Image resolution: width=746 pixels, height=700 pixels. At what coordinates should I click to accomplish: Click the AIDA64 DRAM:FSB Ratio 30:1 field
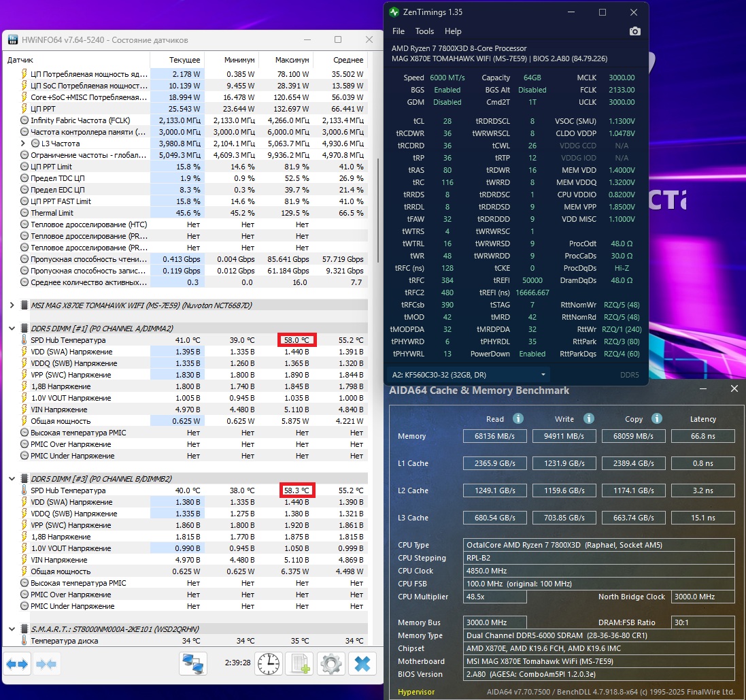pyautogui.click(x=702, y=622)
